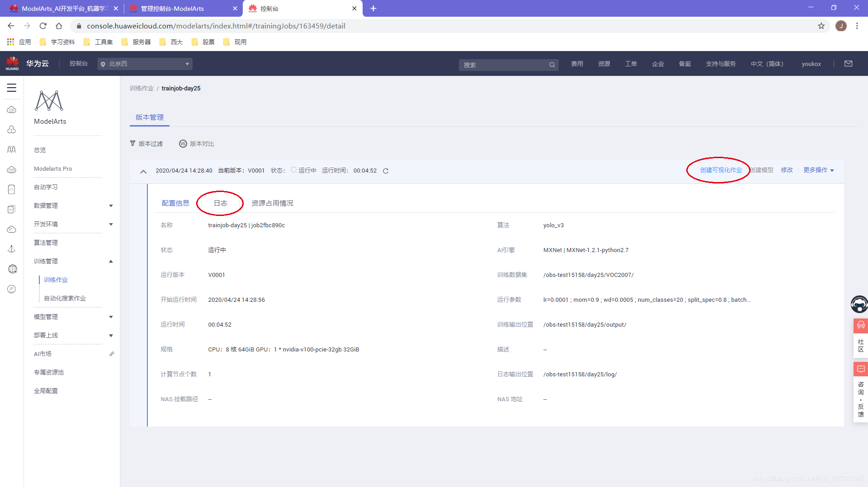Open 专属资源池 in sidebar
868x487 pixels.
tap(49, 372)
